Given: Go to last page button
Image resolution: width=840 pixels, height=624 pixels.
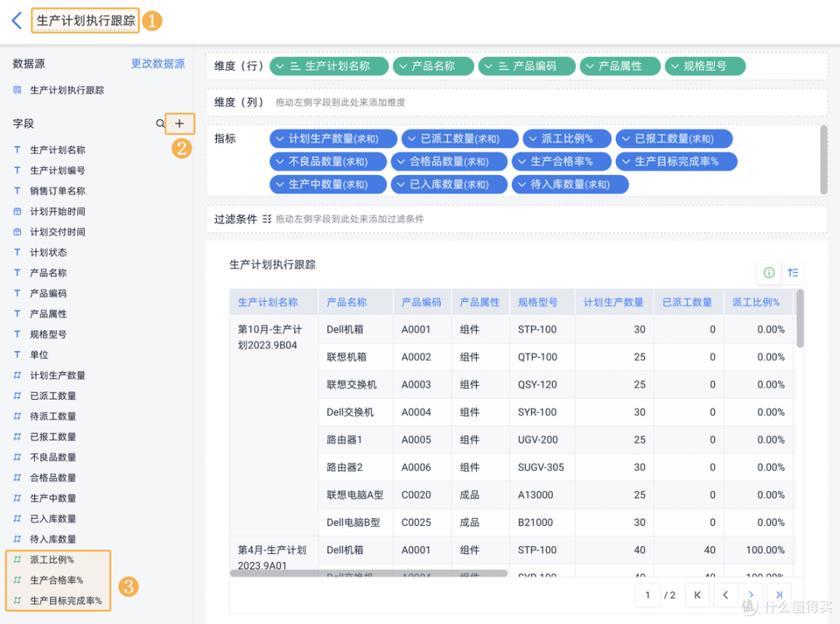Looking at the screenshot, I should coord(779,595).
